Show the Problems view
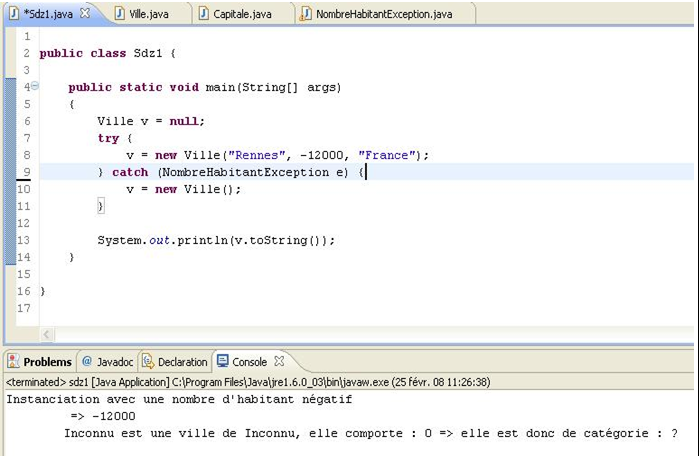This screenshot has height=456, width=699. tap(47, 362)
